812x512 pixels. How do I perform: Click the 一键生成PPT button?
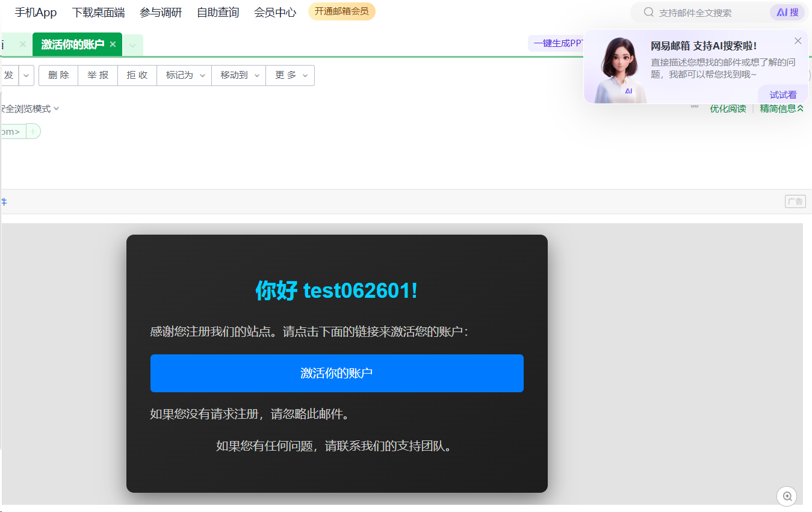point(557,43)
